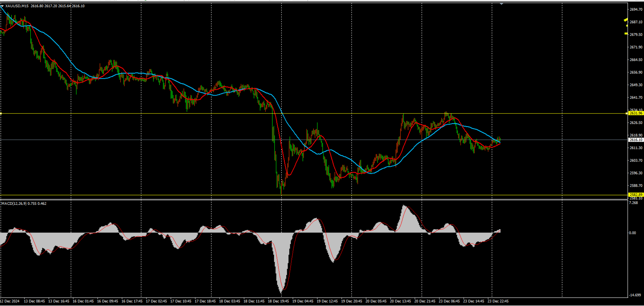Click the 12 Dec 2024 time label
The width and height of the screenshot is (644, 306).
(x=10, y=301)
